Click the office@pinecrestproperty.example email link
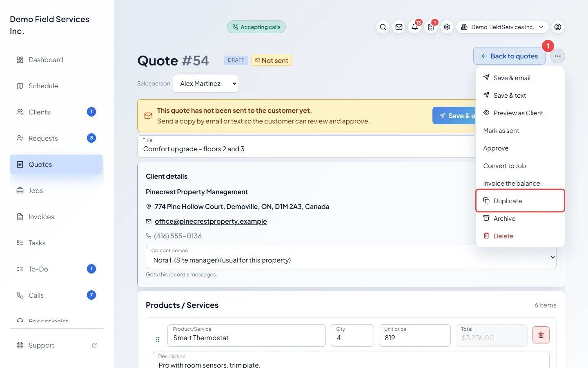Screen dimensions: 588x368 click(211, 221)
